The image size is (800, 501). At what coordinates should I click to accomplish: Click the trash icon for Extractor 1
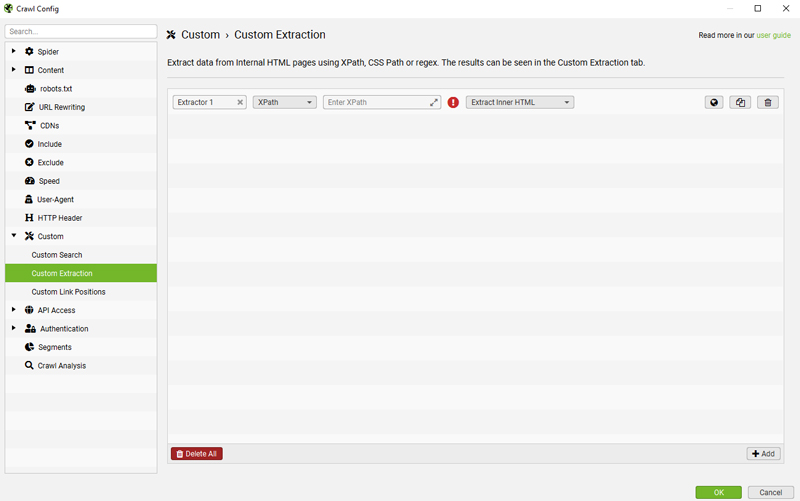pyautogui.click(x=767, y=102)
